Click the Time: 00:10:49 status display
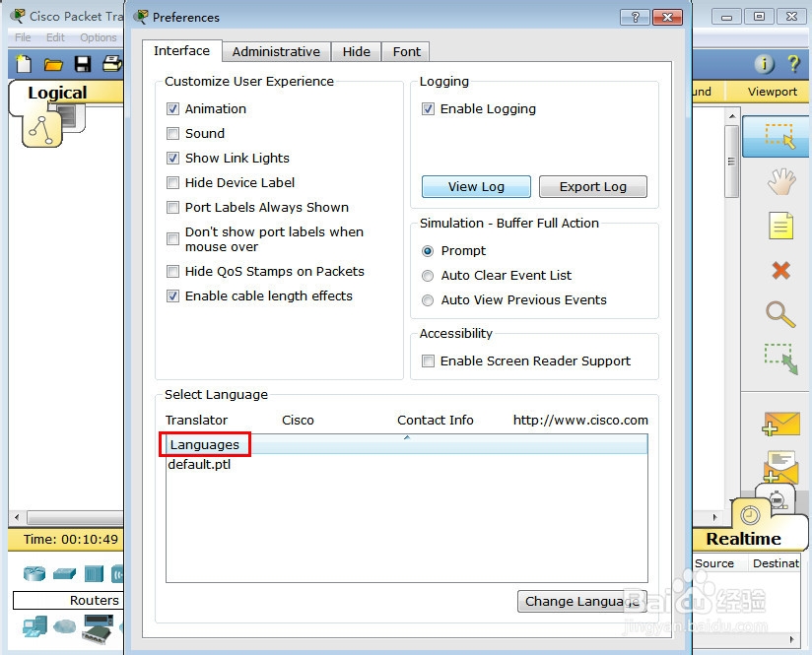The width and height of the screenshot is (812, 655). tap(71, 539)
